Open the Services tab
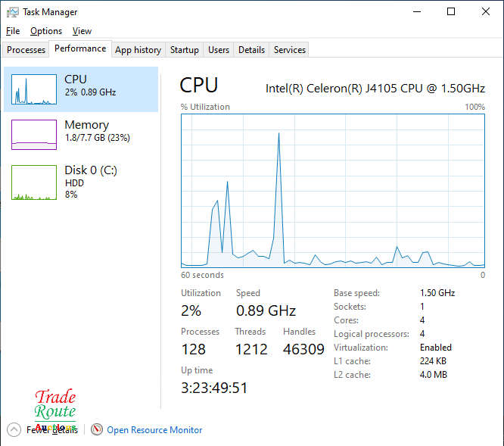 [x=290, y=50]
